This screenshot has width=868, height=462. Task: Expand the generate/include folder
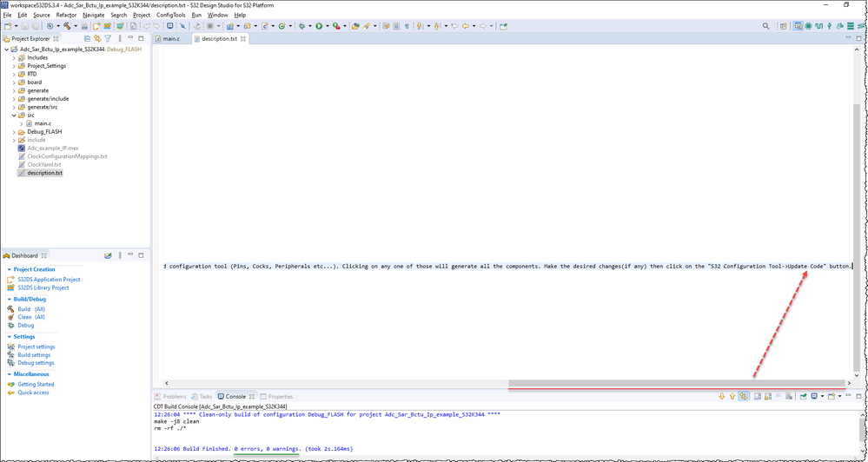click(14, 99)
